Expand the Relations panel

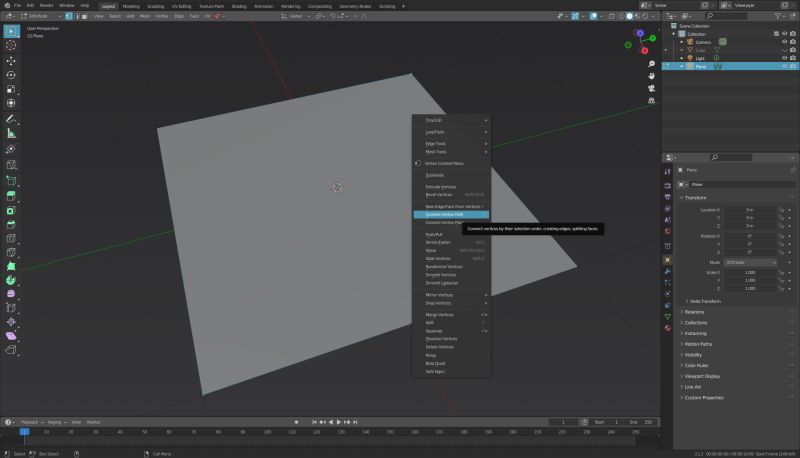694,312
